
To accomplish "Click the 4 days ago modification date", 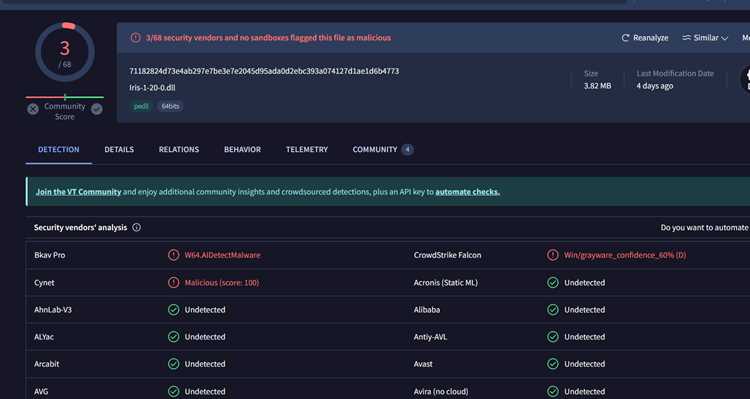I will coord(654,86).
